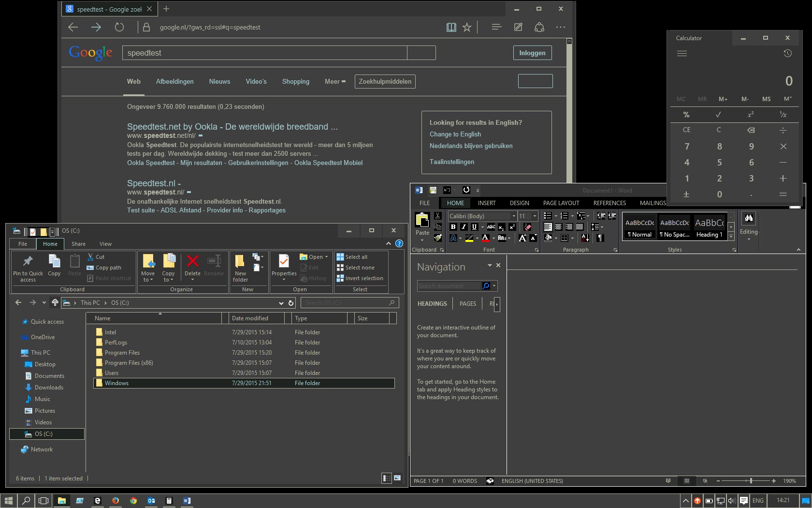Image resolution: width=812 pixels, height=508 pixels.
Task: Create a New folder in File Explorer
Action: pyautogui.click(x=241, y=268)
